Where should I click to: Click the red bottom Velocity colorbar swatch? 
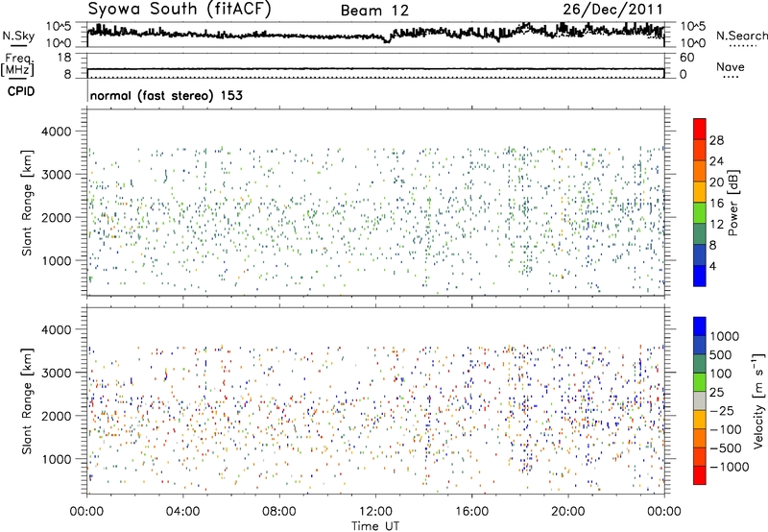pos(700,475)
